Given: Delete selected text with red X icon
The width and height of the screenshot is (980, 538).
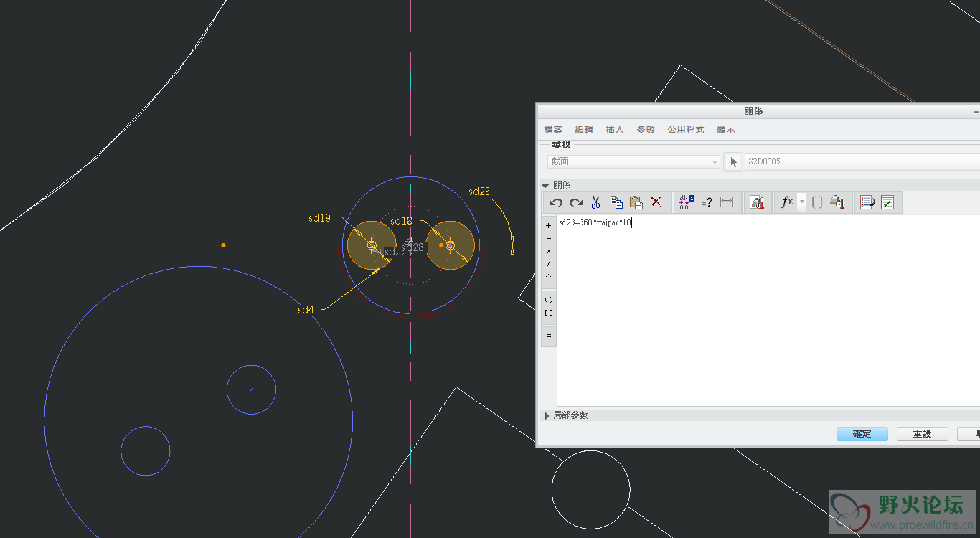Looking at the screenshot, I should pyautogui.click(x=656, y=202).
